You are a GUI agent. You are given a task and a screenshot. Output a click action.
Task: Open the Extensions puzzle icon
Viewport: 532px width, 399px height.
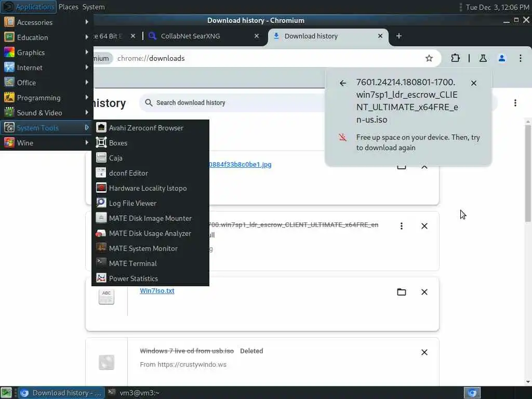pos(455,58)
